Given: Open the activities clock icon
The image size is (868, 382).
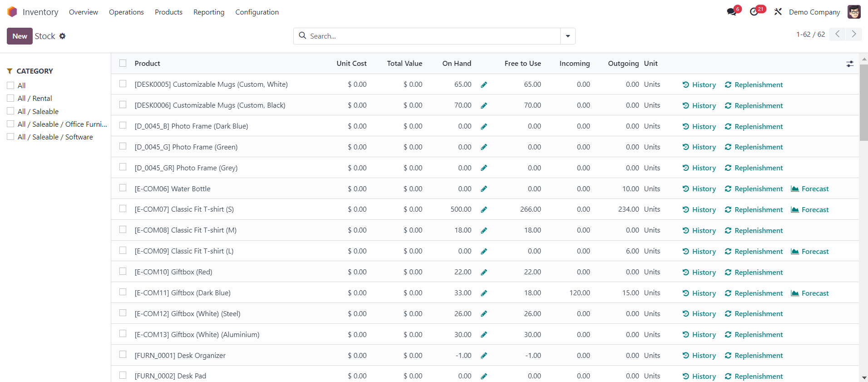Looking at the screenshot, I should [x=754, y=12].
